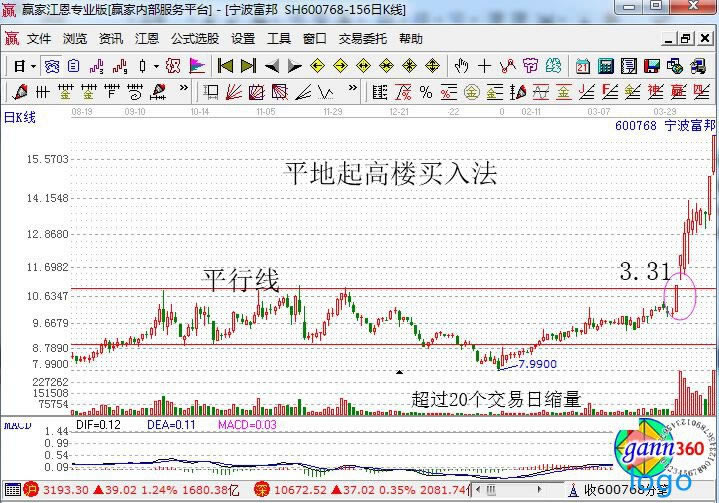
Task: Click the black right-arrow next button
Action: [x=293, y=66]
